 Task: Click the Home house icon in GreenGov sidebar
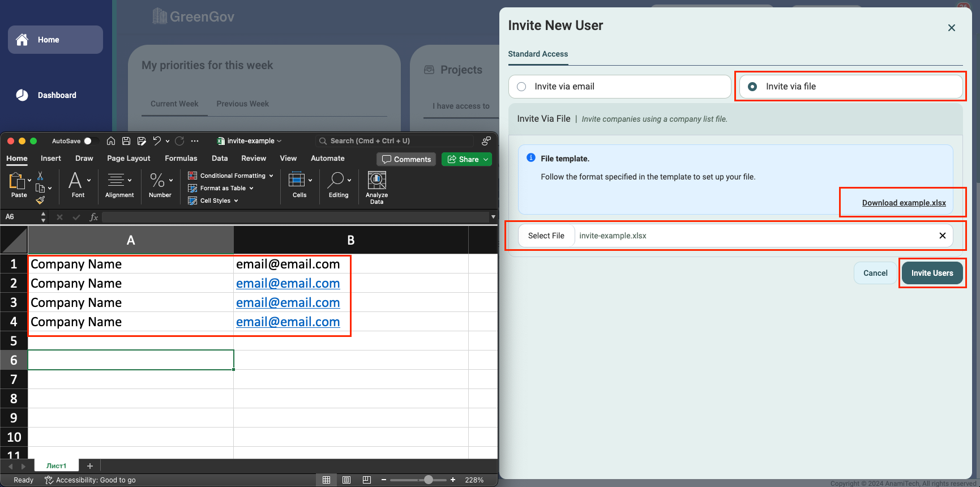(22, 40)
